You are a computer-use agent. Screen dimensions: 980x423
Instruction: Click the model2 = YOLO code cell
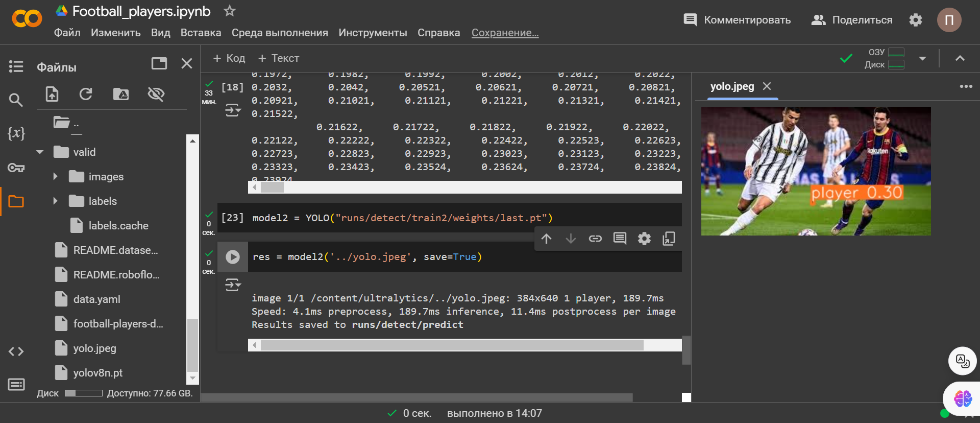click(x=449, y=218)
